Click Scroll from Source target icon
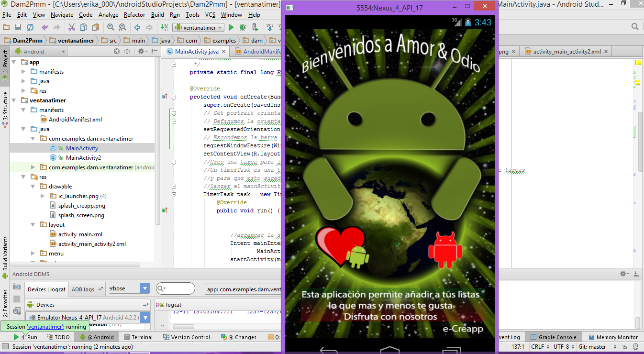 click(117, 52)
